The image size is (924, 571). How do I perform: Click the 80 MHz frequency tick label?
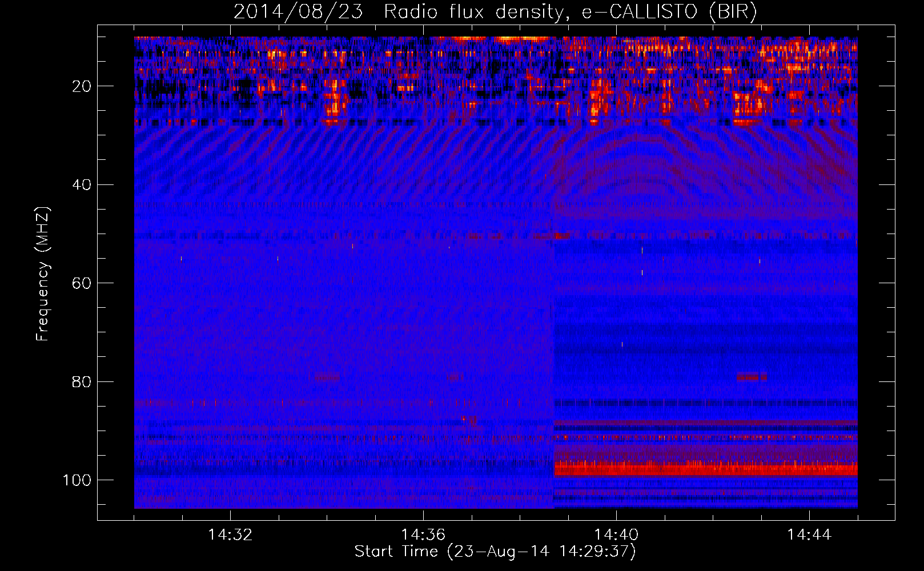point(82,381)
